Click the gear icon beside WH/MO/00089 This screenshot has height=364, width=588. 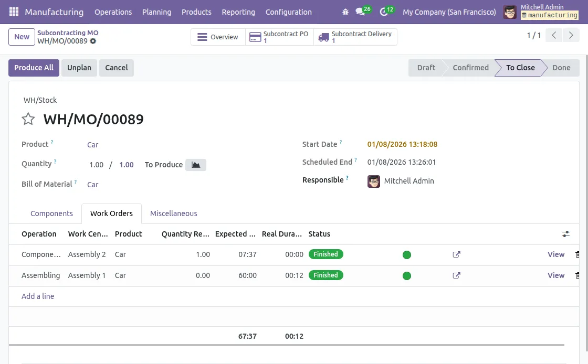coord(93,41)
